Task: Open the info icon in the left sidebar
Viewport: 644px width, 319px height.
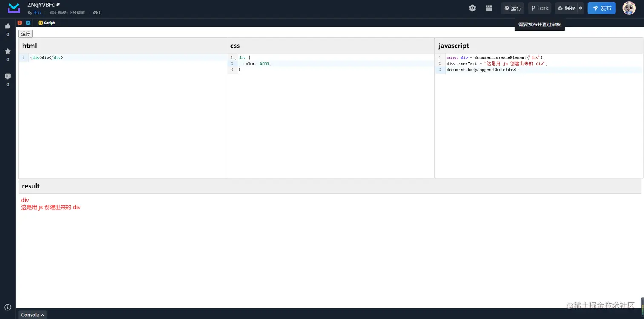Action: (x=8, y=307)
